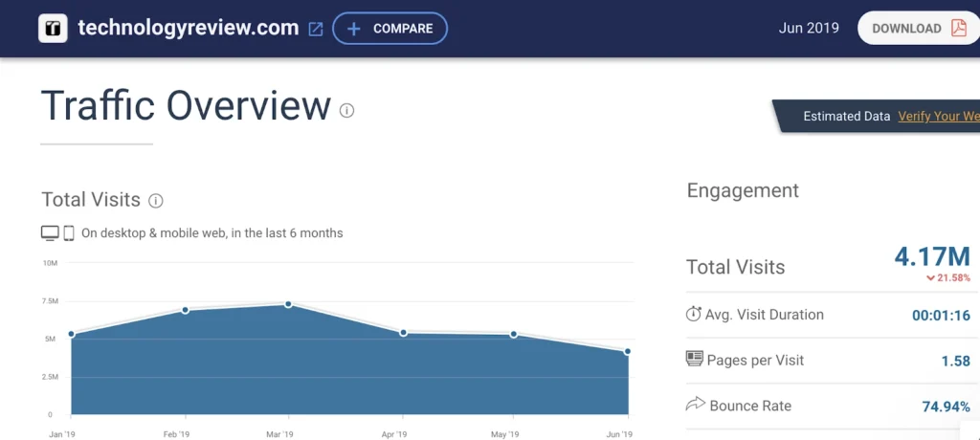Click the Jan '19 chart data point

72,334
